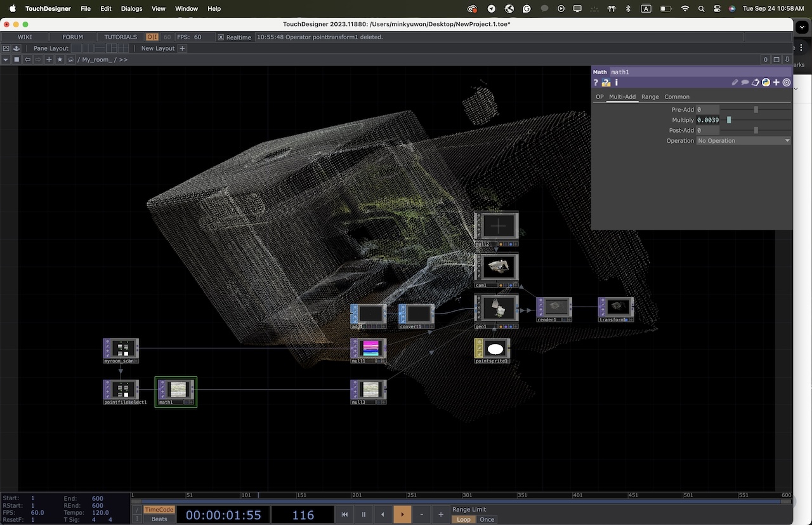This screenshot has height=525, width=812.
Task: Switch timeline display to Beats
Action: tap(159, 519)
